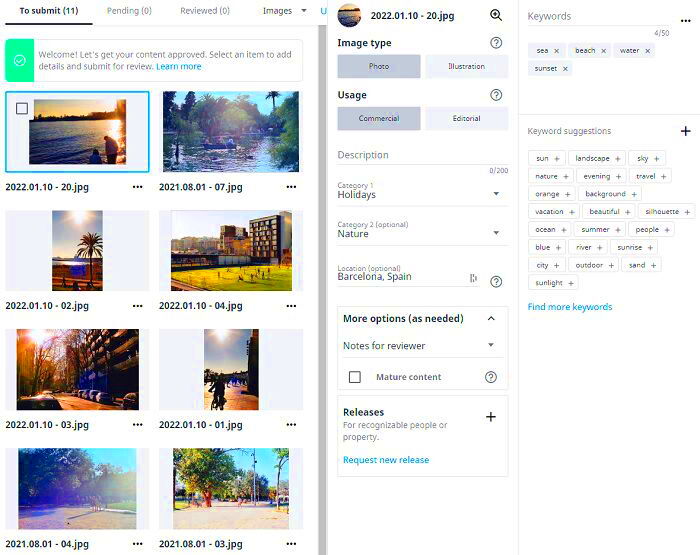Screen dimensions: 700x555
Task: Add the 'evening' keyword suggestion chip
Action: (601, 176)
